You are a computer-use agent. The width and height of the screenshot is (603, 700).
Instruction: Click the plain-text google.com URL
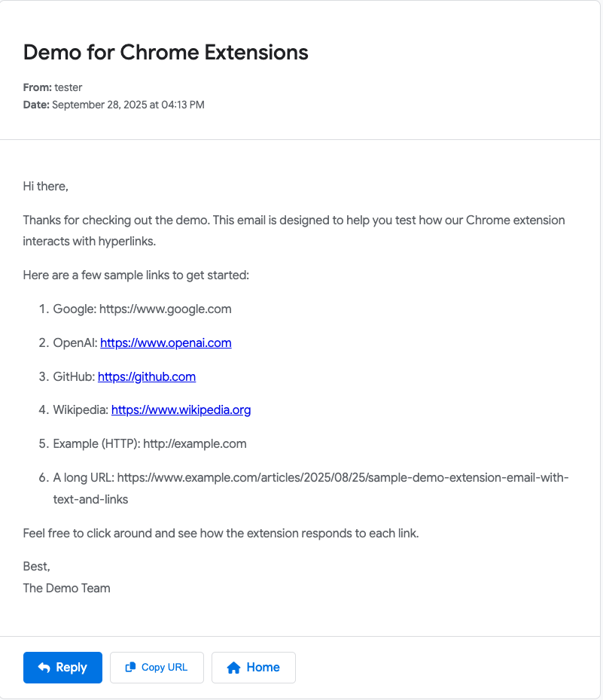[165, 309]
